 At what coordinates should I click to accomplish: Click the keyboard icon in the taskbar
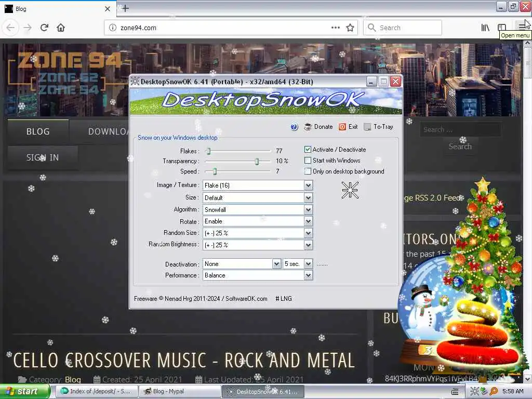(455, 392)
